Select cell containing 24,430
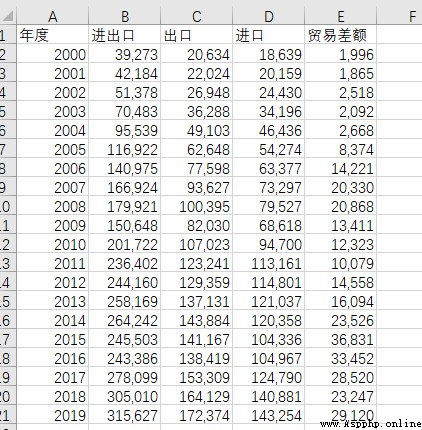 (269, 92)
